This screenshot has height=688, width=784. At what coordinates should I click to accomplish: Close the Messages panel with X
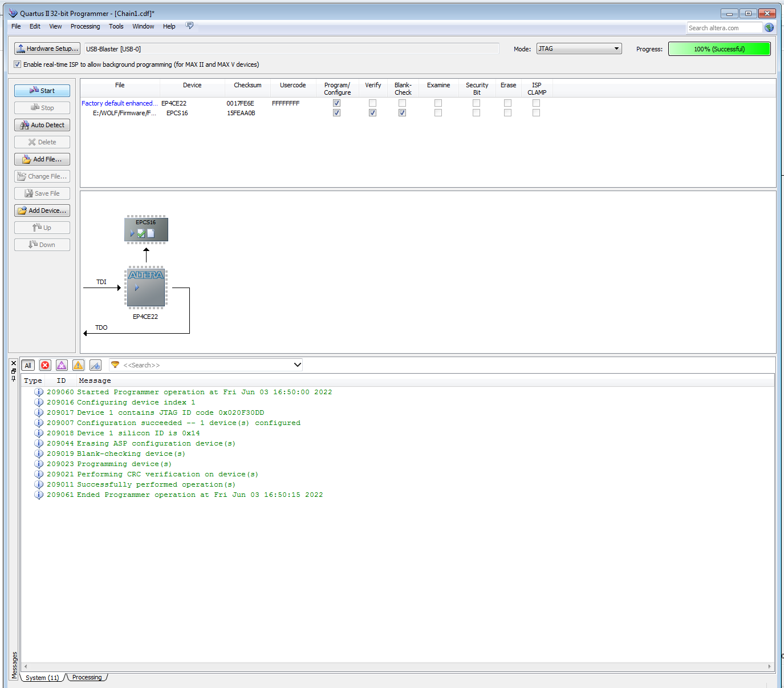14,363
